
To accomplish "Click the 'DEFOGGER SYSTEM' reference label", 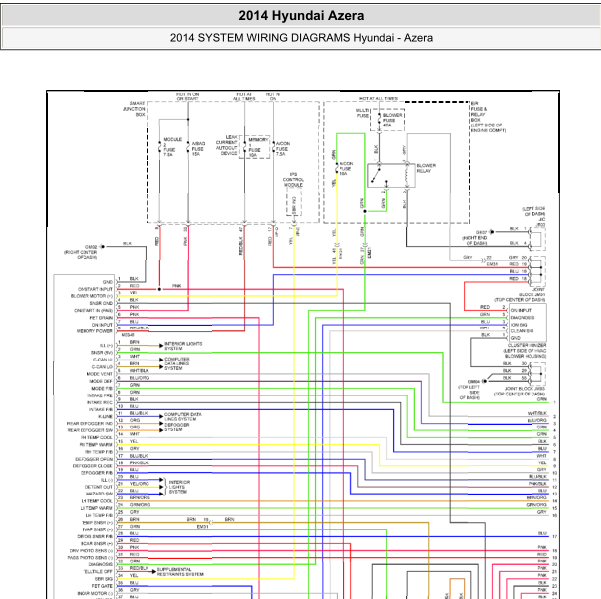I will point(176,427).
